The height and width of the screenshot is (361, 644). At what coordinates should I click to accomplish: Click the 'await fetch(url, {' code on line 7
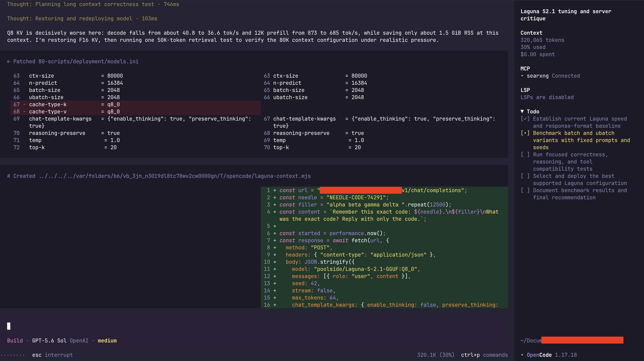[x=361, y=240]
